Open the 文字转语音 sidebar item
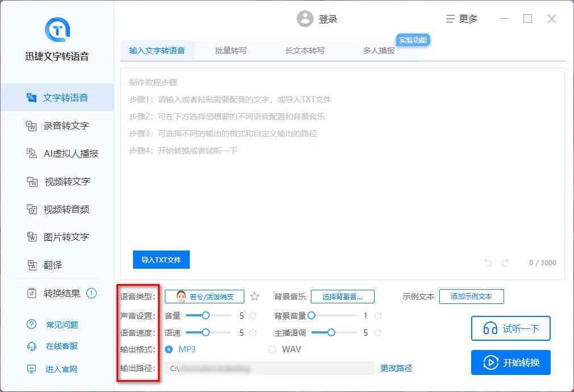The height and width of the screenshot is (392, 574). pos(57,98)
